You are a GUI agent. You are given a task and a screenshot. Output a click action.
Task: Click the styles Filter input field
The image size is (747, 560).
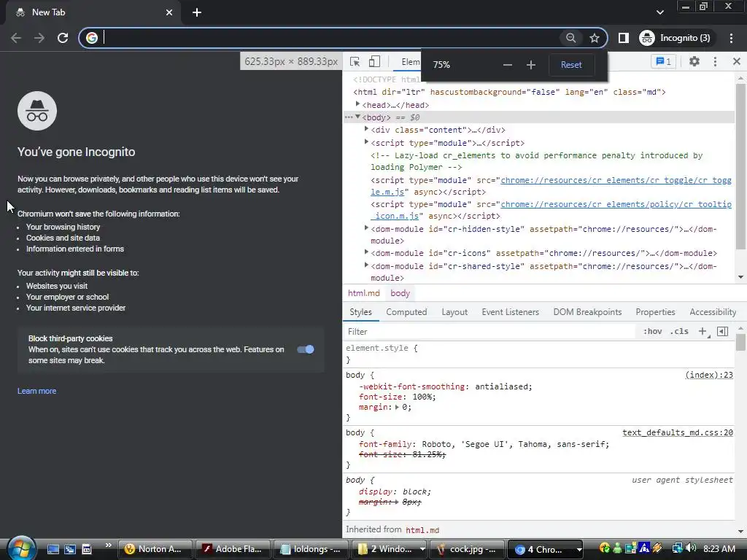click(x=491, y=332)
